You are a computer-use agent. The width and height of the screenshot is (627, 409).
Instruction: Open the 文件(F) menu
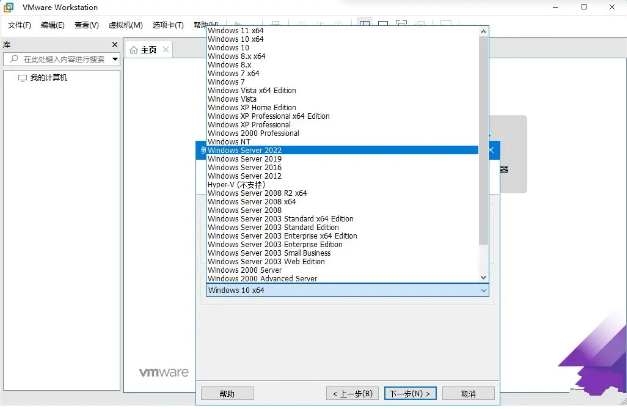tap(20, 25)
